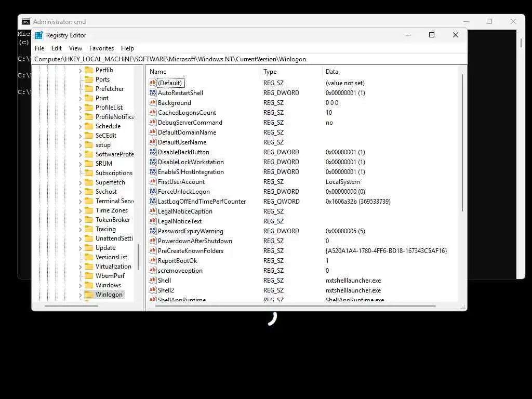Click the cmd window vertical scrollbar

(x=521, y=43)
